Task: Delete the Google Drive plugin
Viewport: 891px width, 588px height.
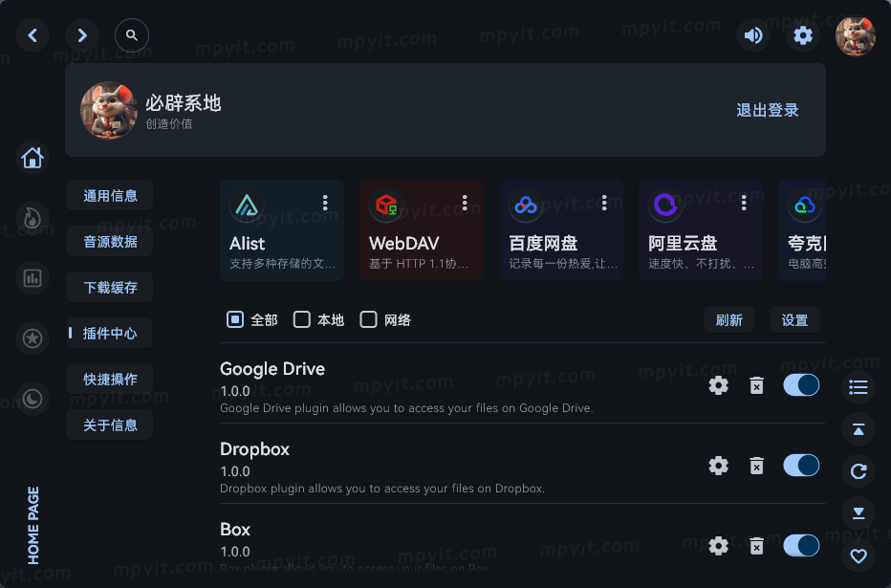Action: click(x=756, y=385)
